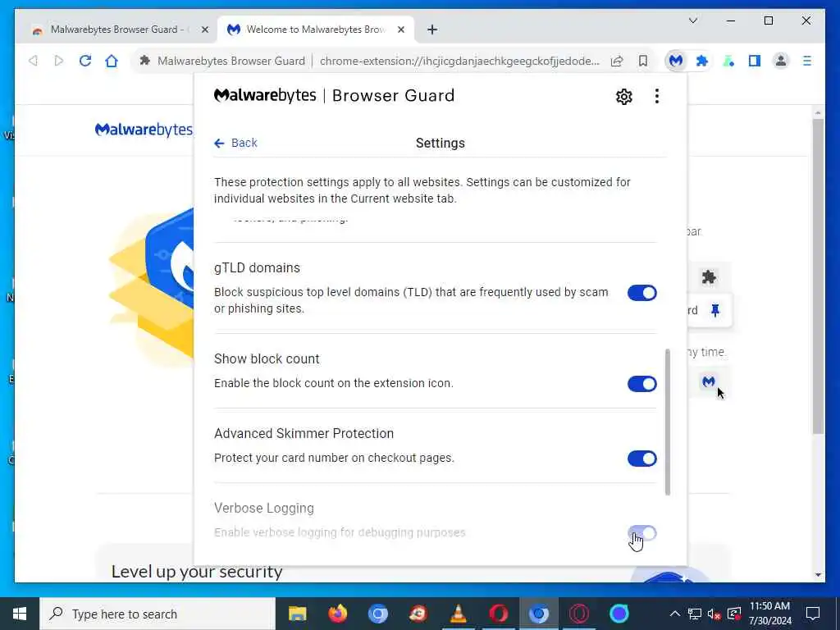The image size is (840, 630).
Task: Click the puzzle piece icon on welcome page
Action: point(709,277)
